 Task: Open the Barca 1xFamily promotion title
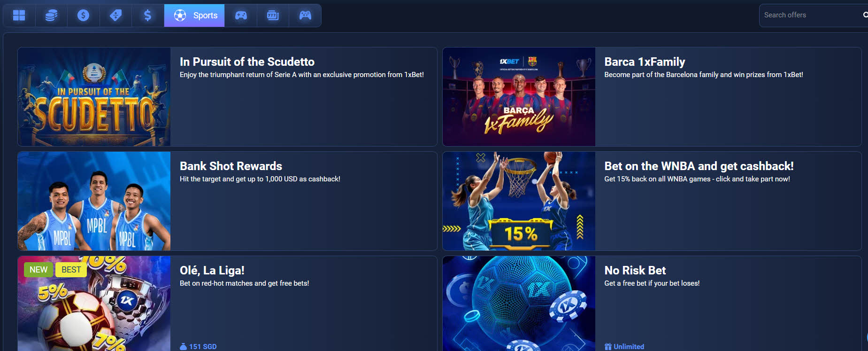pos(645,62)
